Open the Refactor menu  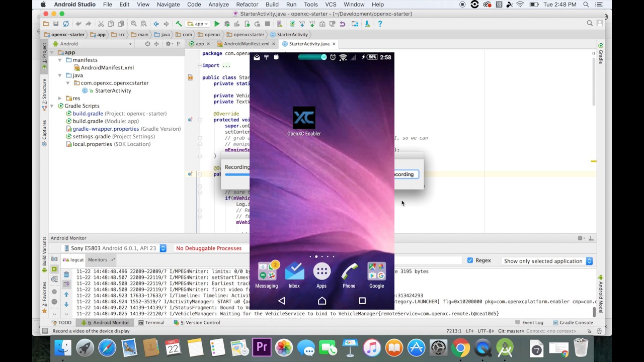[x=247, y=5]
